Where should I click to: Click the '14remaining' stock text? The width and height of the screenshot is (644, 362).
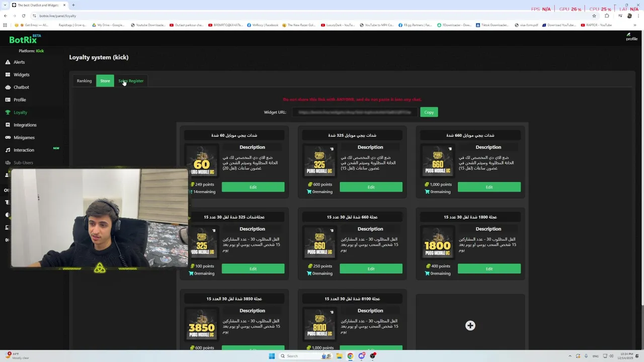(204, 192)
